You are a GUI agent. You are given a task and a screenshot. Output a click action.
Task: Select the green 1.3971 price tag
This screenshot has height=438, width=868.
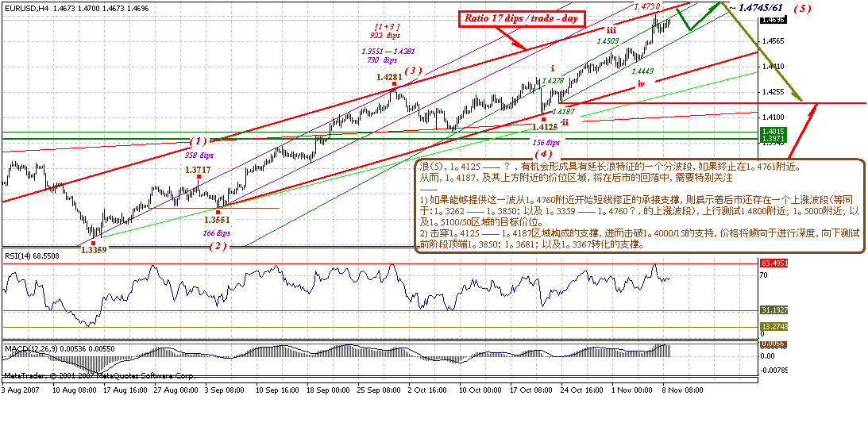(x=773, y=138)
